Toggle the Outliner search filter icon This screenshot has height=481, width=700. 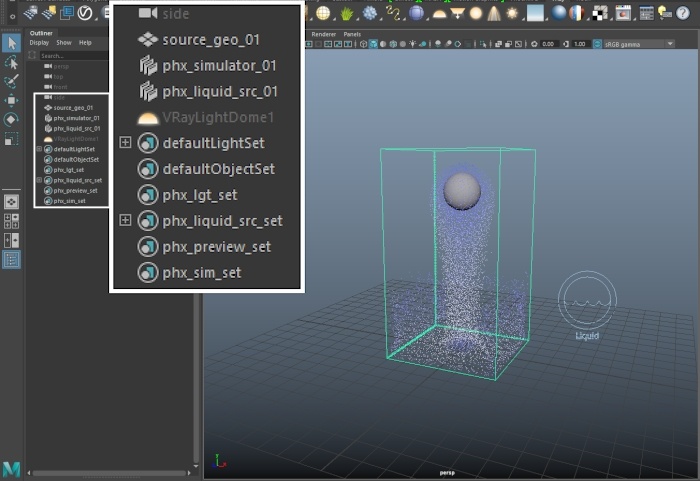[x=32, y=55]
